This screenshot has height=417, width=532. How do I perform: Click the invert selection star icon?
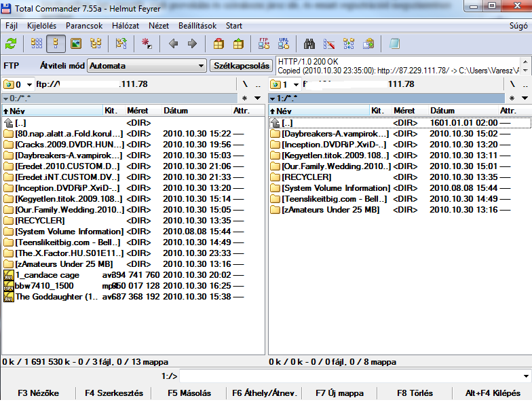pyautogui.click(x=147, y=43)
